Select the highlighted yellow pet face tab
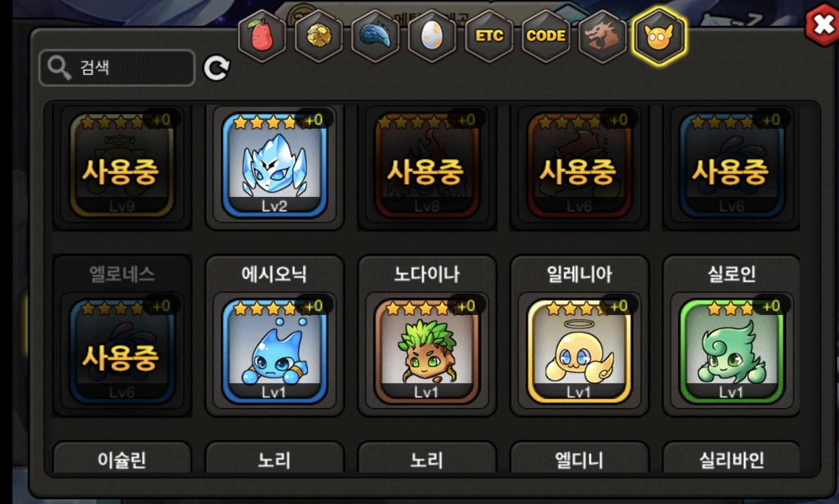 (x=659, y=36)
